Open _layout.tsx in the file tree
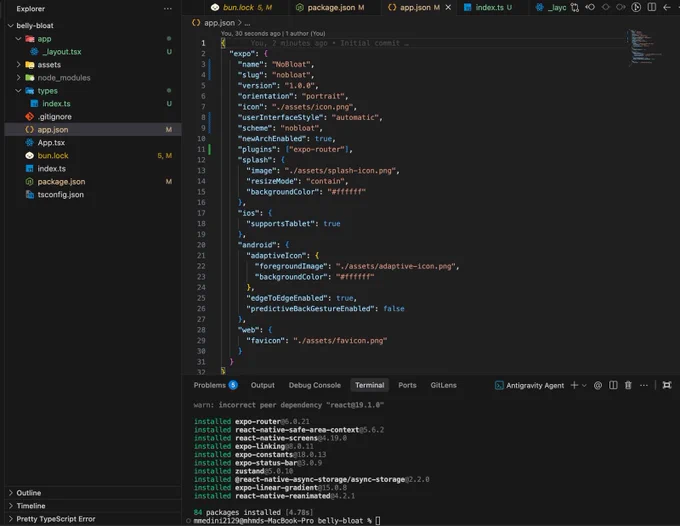The image size is (680, 526). coord(62,52)
